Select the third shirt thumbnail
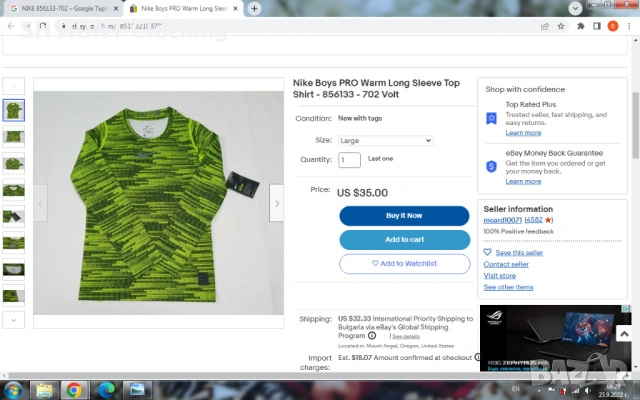Screen dimensions: 640x400 pyautogui.click(x=13, y=163)
